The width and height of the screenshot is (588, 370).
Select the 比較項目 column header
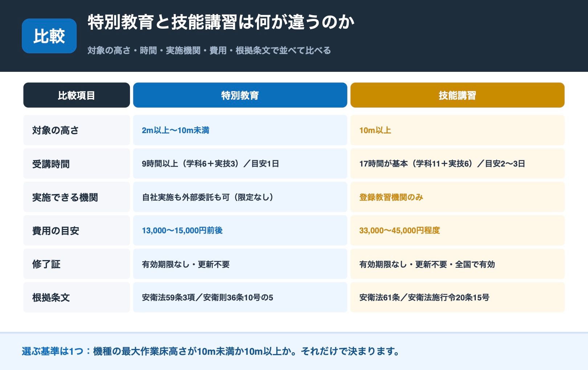click(x=77, y=95)
